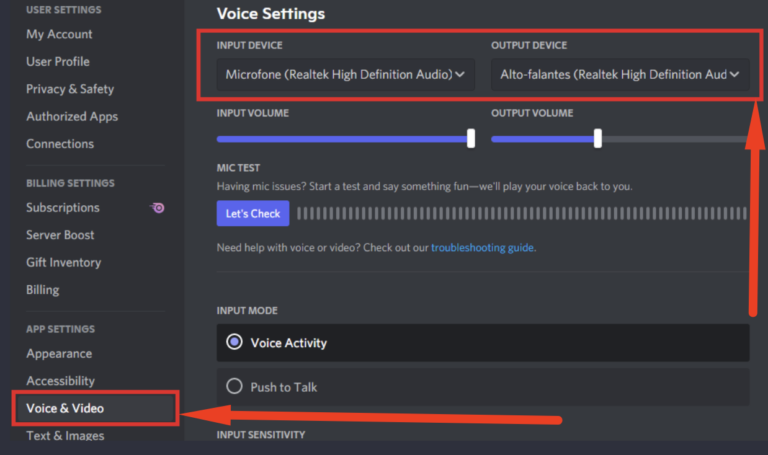This screenshot has height=455, width=768.
Task: Open Privacy & Safety settings
Action: coord(70,89)
